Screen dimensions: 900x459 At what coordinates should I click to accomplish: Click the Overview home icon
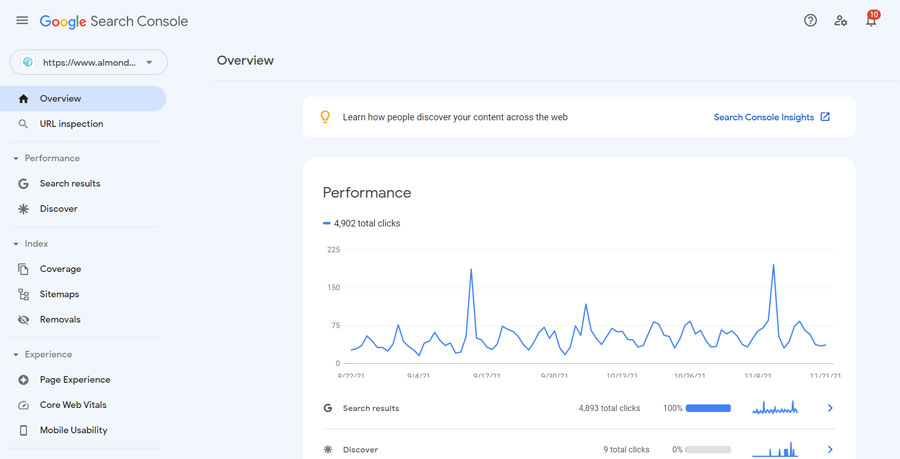[x=24, y=99]
